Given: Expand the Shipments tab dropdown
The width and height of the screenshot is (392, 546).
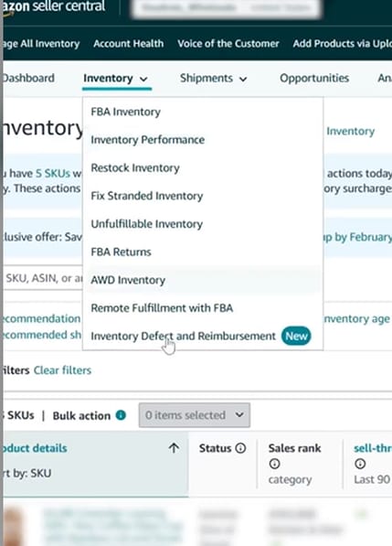Looking at the screenshot, I should tap(213, 79).
